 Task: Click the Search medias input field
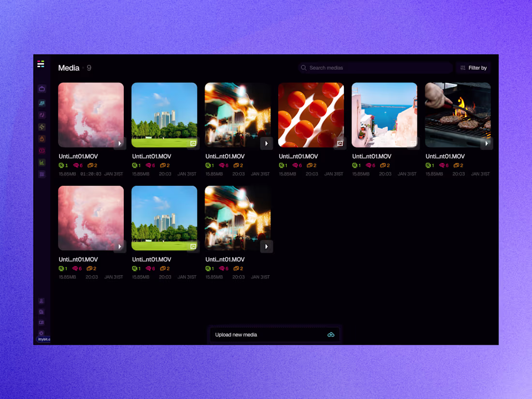coord(375,68)
